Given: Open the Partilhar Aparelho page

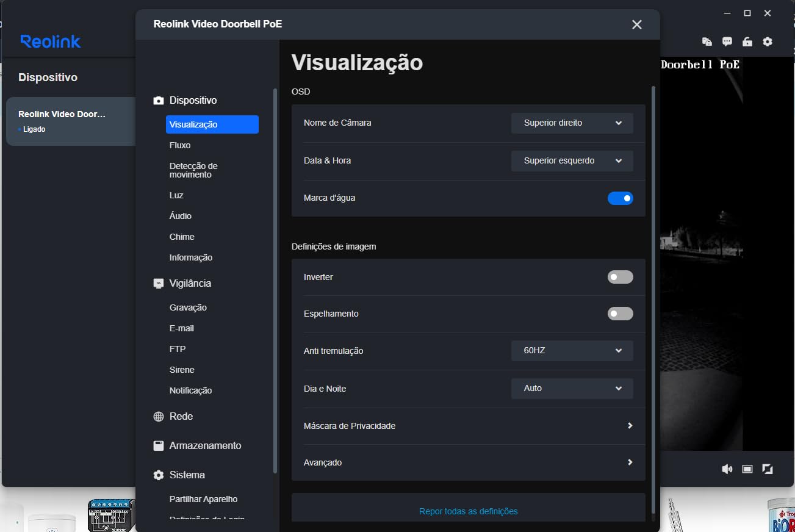Looking at the screenshot, I should pyautogui.click(x=204, y=499).
